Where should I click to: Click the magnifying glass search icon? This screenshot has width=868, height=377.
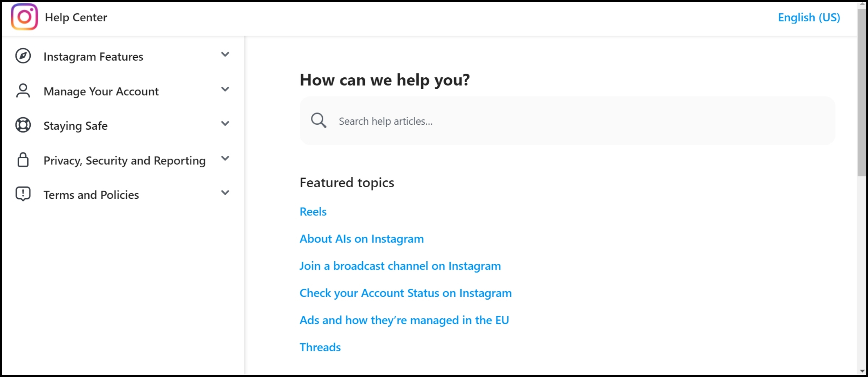(x=319, y=120)
